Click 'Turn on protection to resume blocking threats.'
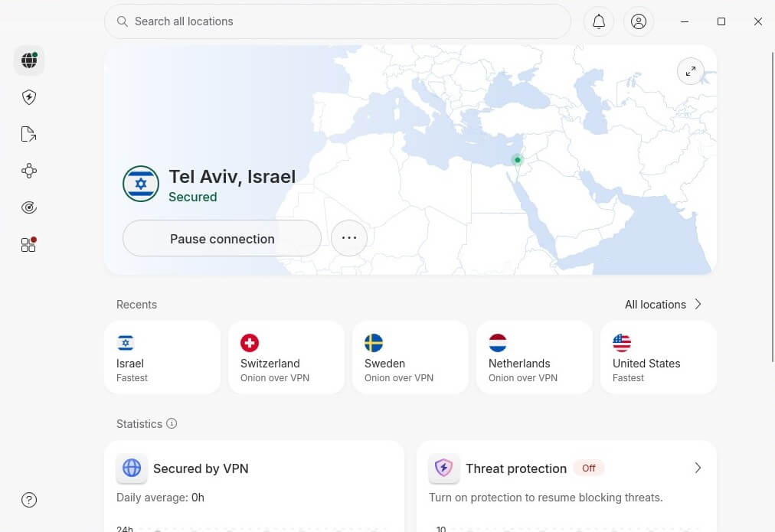775x532 pixels. coord(546,498)
